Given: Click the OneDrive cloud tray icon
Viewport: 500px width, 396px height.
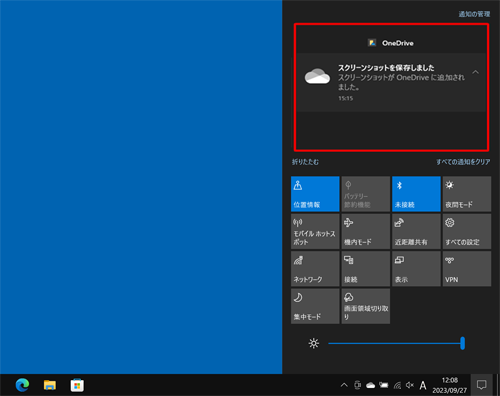Looking at the screenshot, I should click(371, 386).
